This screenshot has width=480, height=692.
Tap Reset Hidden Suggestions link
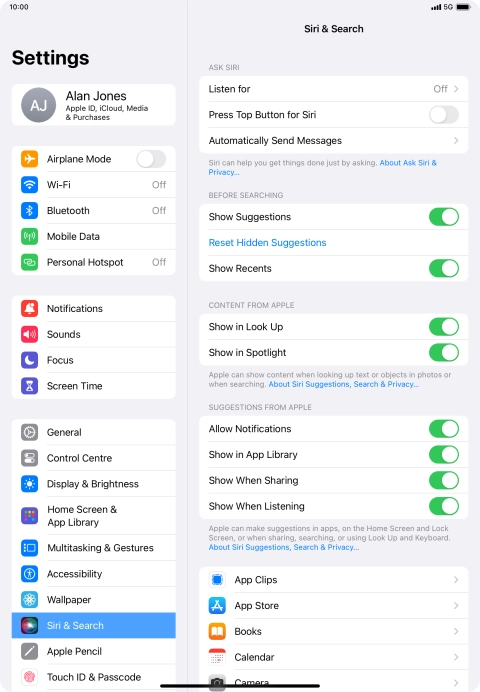(267, 243)
